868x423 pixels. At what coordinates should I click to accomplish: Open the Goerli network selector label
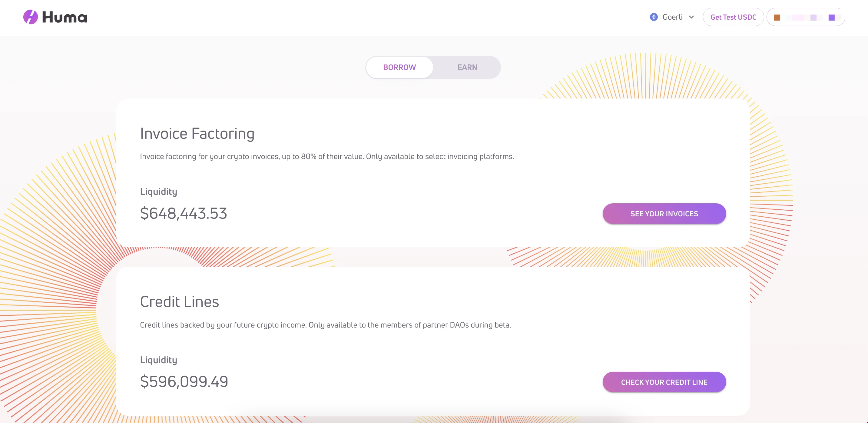672,17
